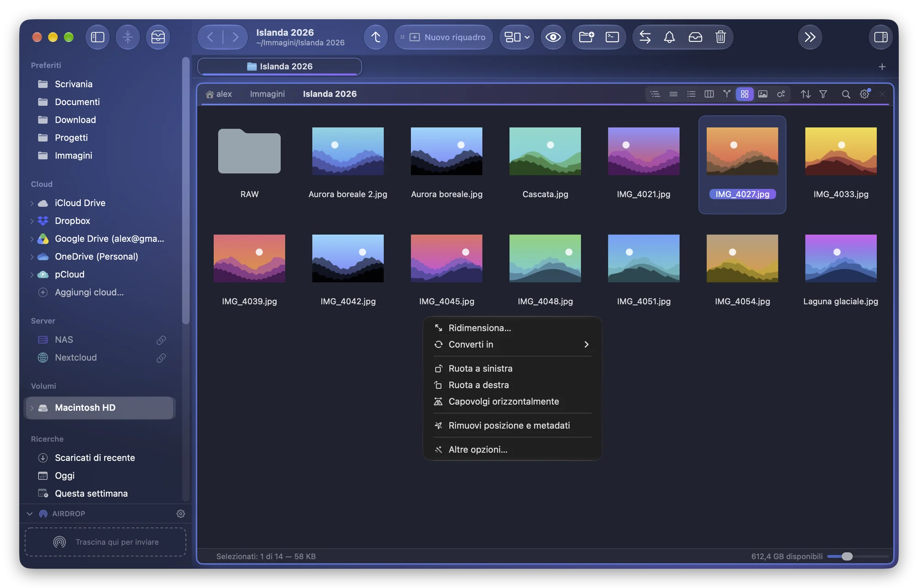Image resolution: width=918 pixels, height=588 pixels.
Task: Create a new folder via the toolbar icon
Action: click(x=586, y=37)
